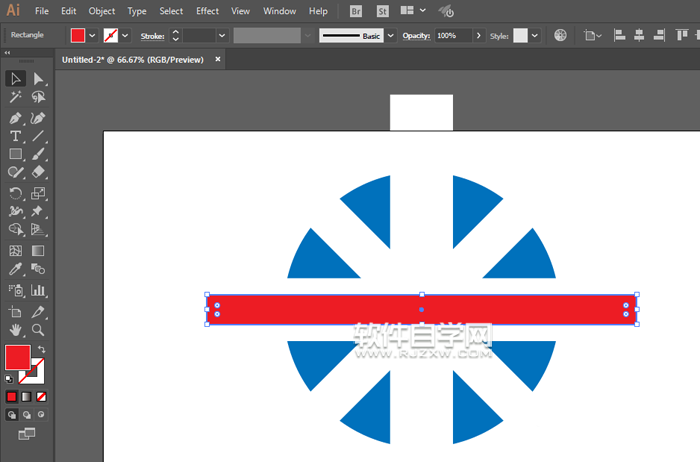Swap fill and stroke colors
The width and height of the screenshot is (700, 462).
41,349
